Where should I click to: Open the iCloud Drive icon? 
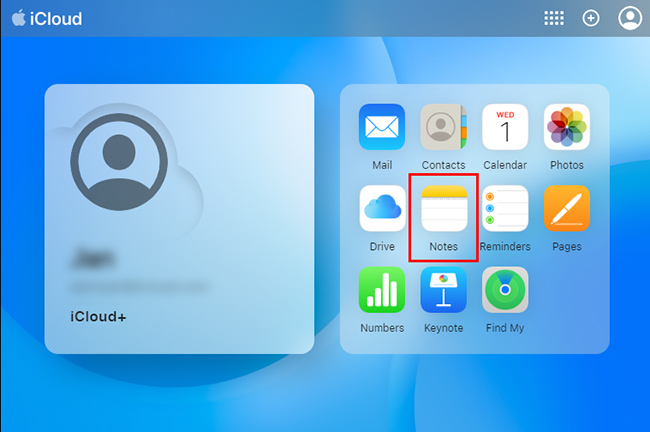(x=382, y=208)
